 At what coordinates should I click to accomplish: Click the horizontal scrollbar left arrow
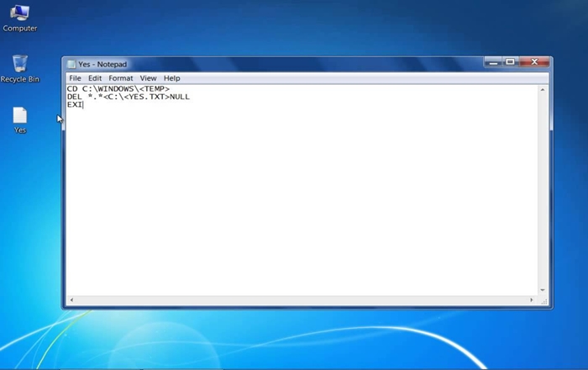click(x=71, y=299)
